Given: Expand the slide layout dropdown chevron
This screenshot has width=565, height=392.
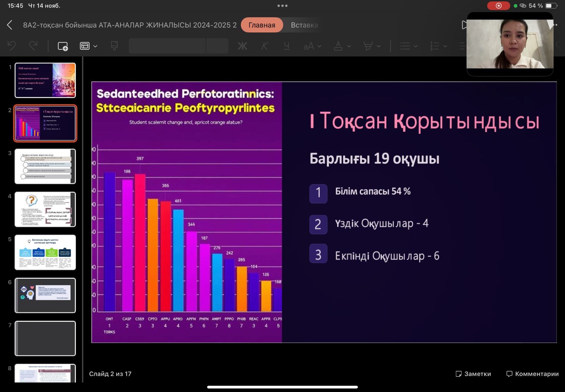Looking at the screenshot, I should click(95, 46).
